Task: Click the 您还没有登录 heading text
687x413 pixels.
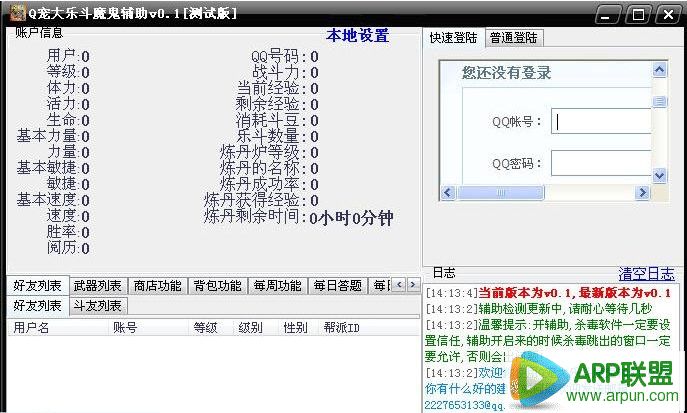Action: click(x=506, y=73)
